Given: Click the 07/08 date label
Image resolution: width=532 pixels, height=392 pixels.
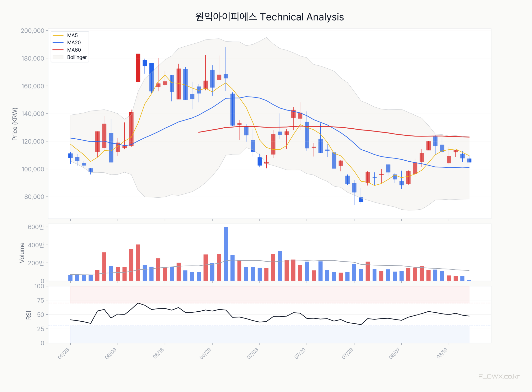Looking at the screenshot, I should point(253,353).
